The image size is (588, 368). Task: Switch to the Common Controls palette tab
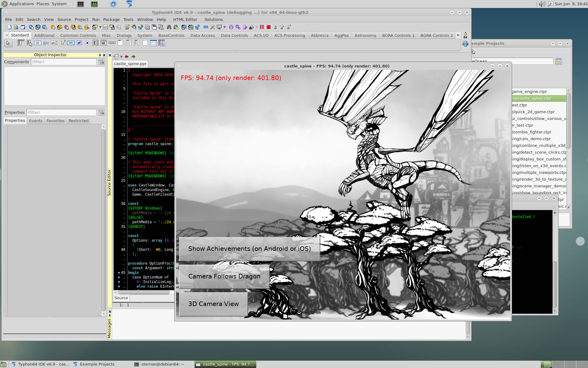point(78,35)
